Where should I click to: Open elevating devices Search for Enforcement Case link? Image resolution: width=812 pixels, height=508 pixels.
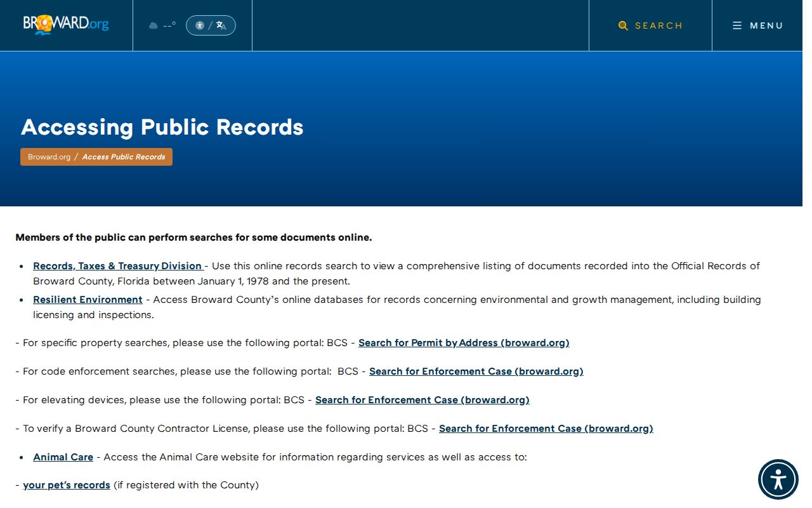pos(422,400)
